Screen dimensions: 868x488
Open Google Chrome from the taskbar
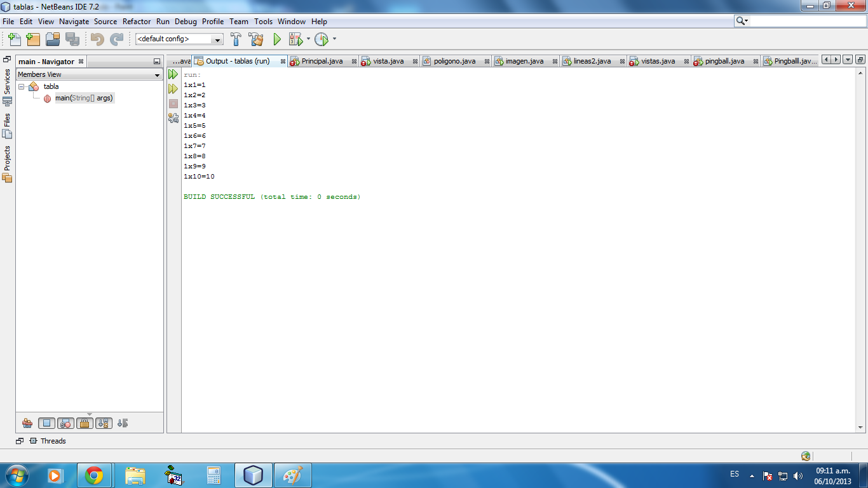click(x=94, y=474)
